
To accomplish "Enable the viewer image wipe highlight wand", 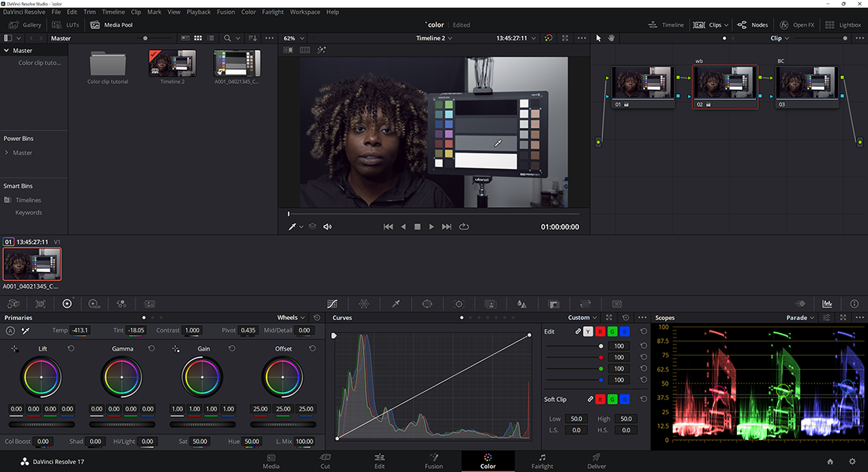I will click(321, 50).
